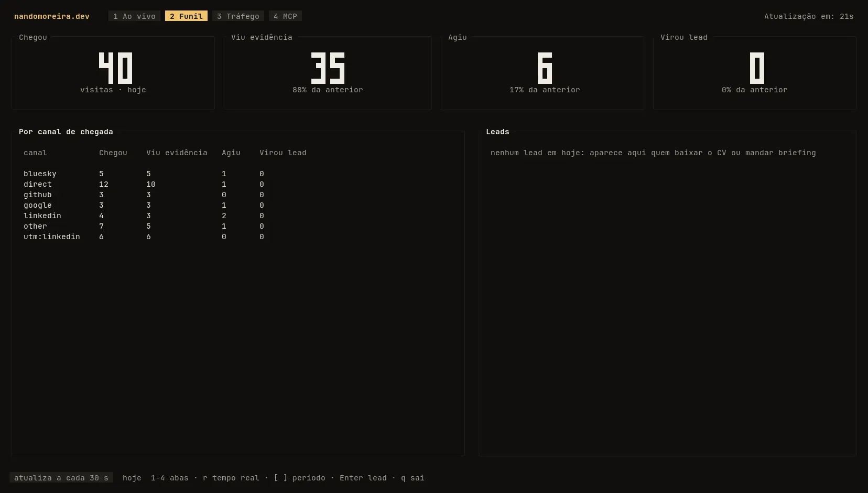Click the 'canal' column header
The image size is (868, 493).
[35, 153]
